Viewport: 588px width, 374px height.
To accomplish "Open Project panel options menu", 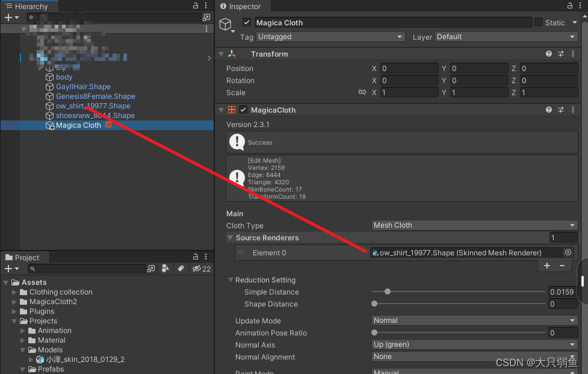I will tap(206, 257).
